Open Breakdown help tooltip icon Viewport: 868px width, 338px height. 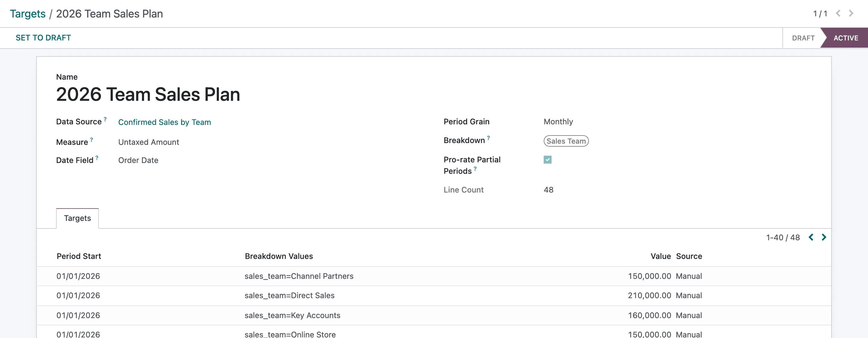(x=488, y=138)
